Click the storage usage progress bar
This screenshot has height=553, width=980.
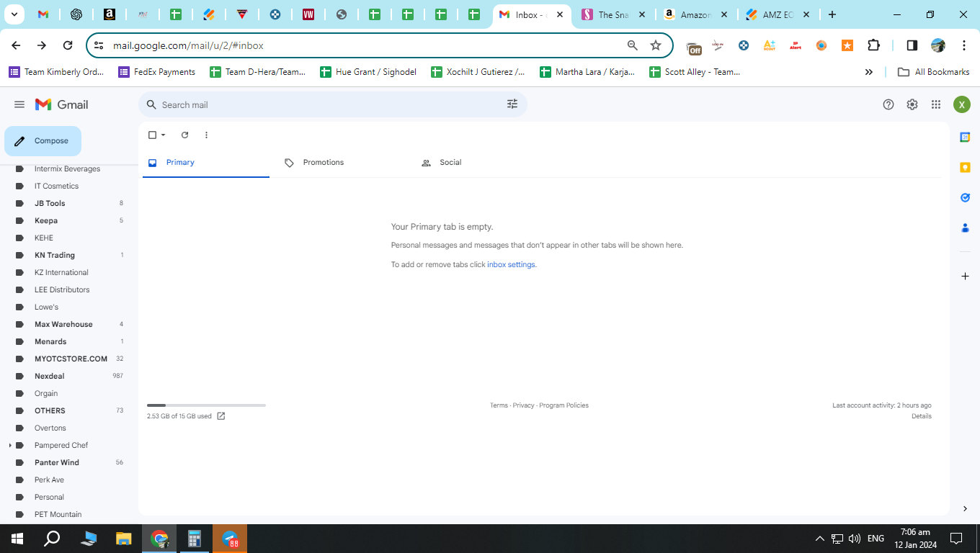click(206, 405)
